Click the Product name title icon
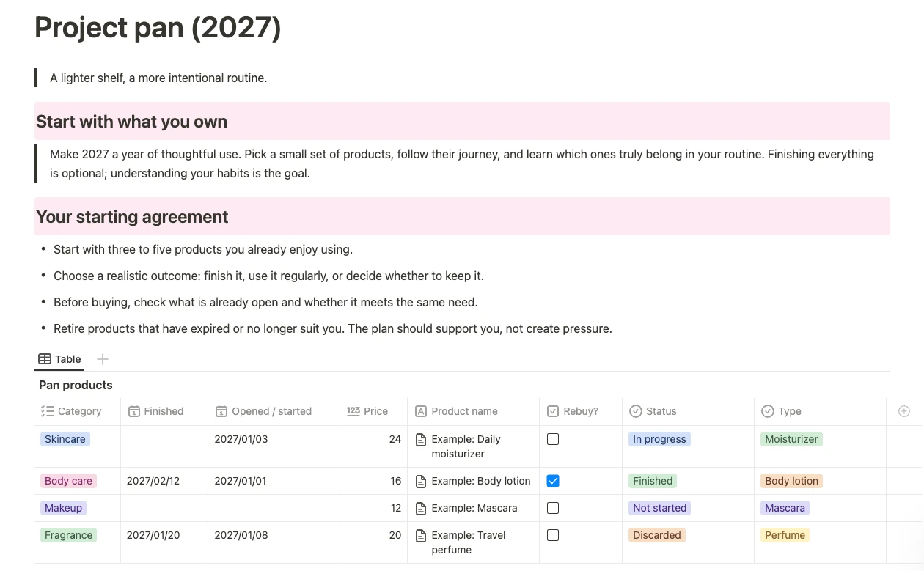 (421, 411)
